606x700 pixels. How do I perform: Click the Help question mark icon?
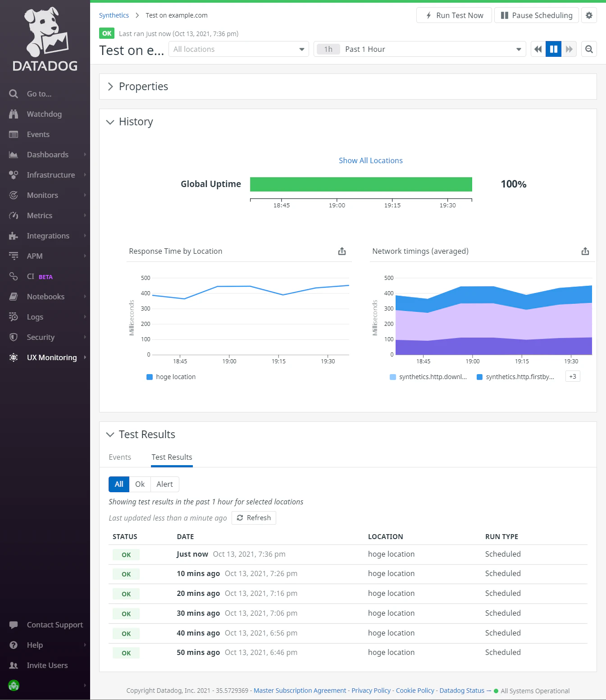[x=14, y=645]
